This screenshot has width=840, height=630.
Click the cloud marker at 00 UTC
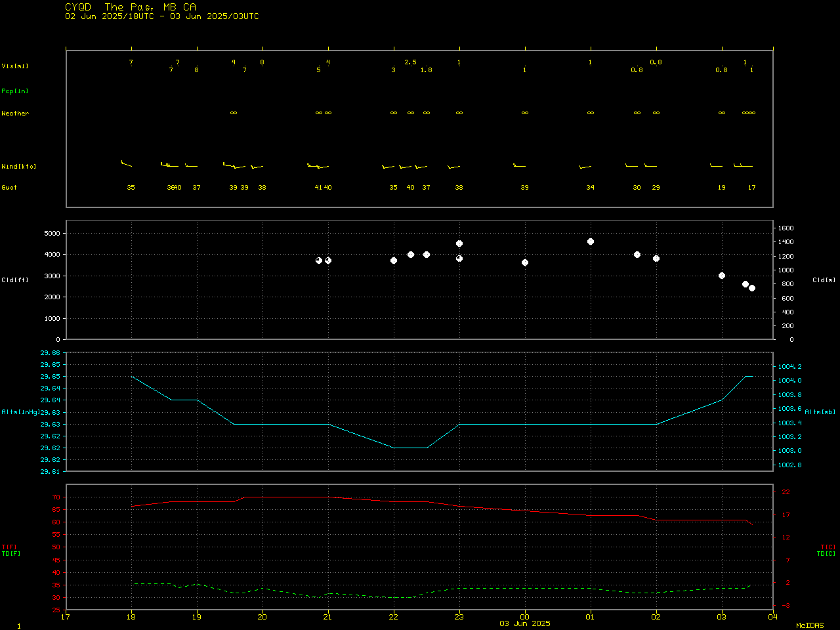tap(525, 262)
